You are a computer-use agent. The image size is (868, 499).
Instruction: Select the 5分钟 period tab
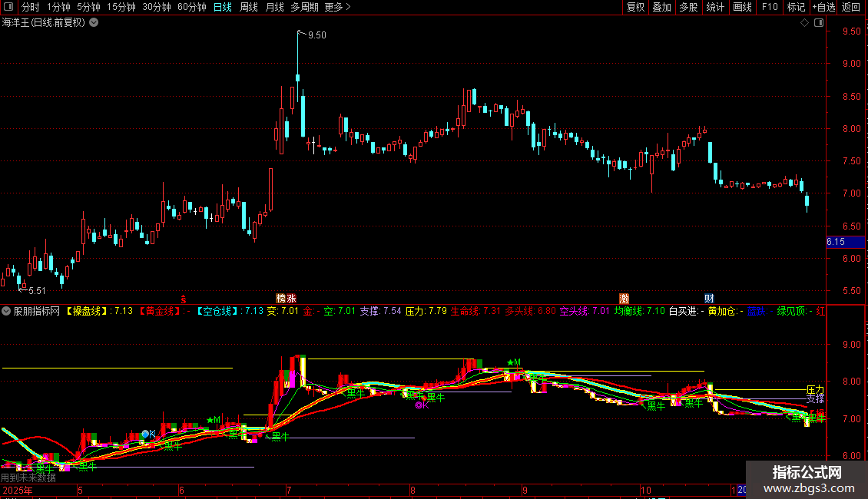coord(88,7)
